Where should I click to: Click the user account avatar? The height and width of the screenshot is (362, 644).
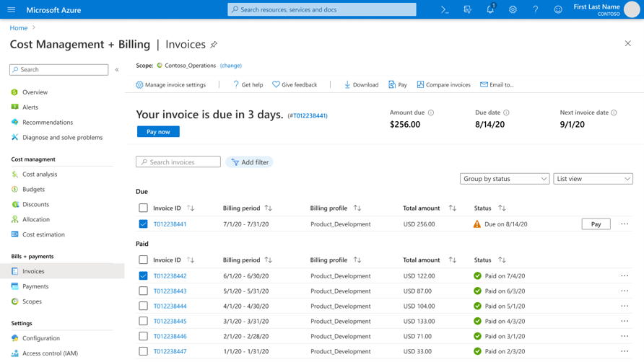click(x=632, y=9)
